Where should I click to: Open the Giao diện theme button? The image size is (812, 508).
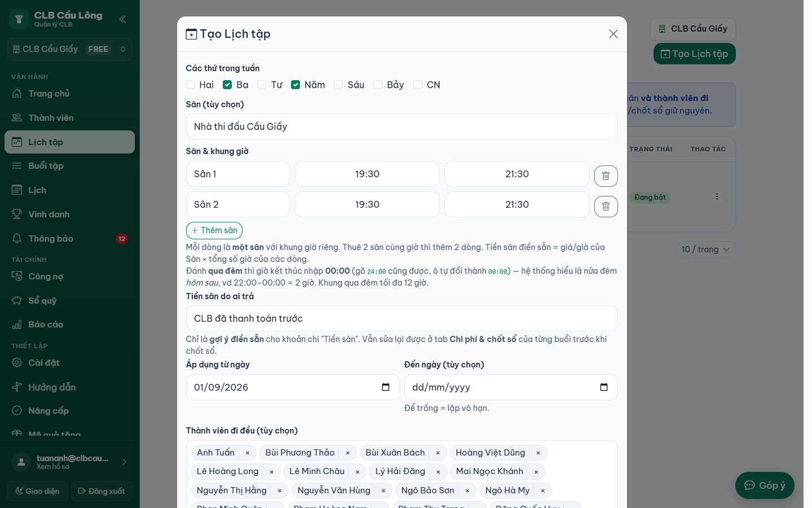click(37, 491)
